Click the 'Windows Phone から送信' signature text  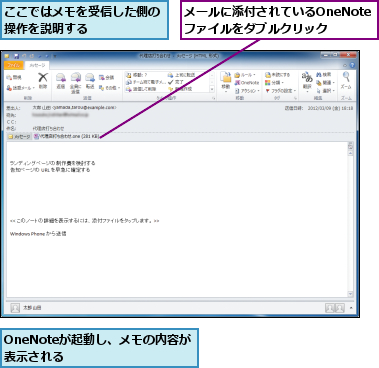(38, 234)
